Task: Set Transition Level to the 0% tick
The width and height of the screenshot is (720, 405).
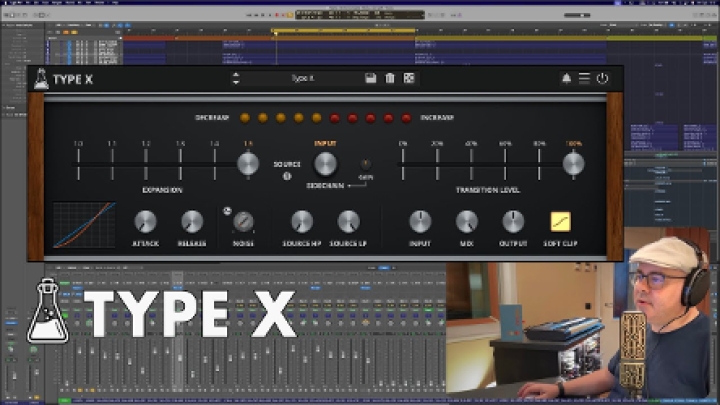Action: [x=403, y=164]
